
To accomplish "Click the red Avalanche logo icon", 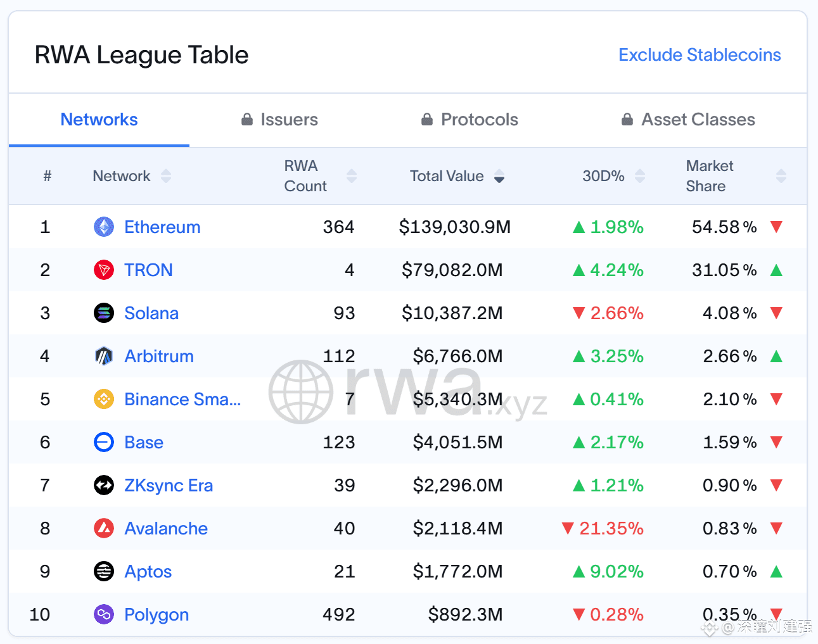I will click(104, 528).
